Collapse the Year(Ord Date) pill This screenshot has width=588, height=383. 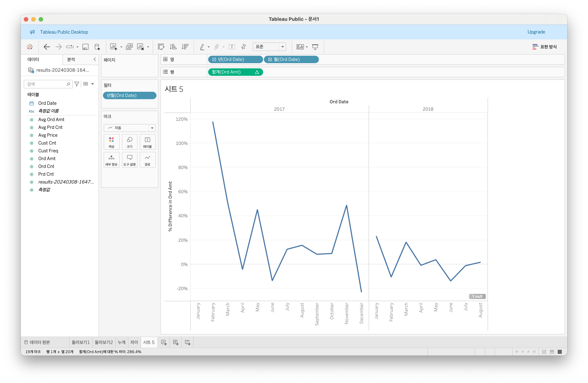tap(214, 59)
